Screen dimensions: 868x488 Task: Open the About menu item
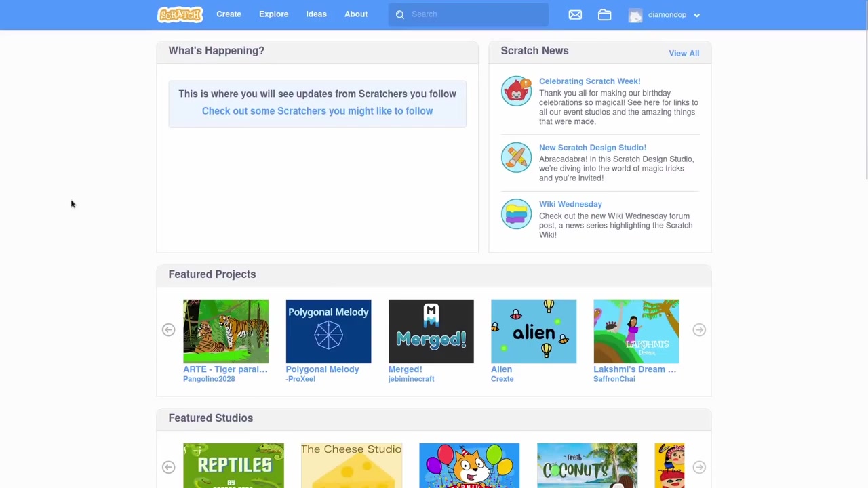click(356, 14)
